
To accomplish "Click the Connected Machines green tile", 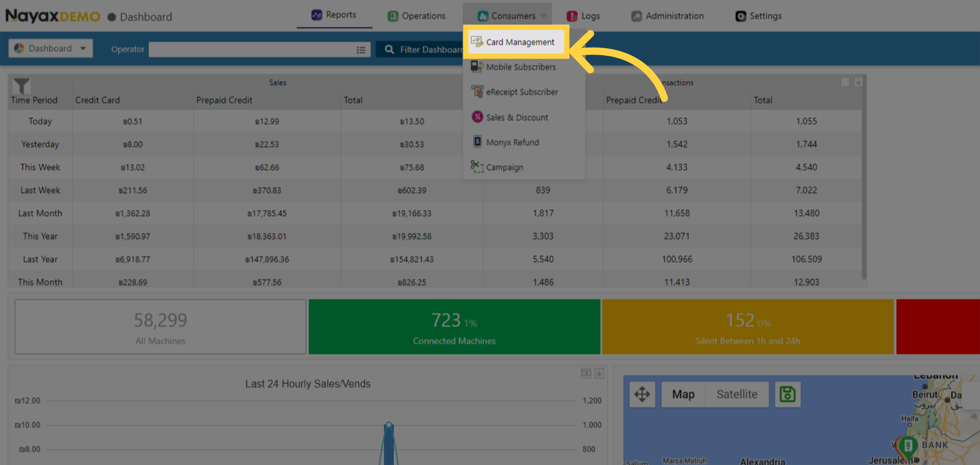I will tap(454, 327).
